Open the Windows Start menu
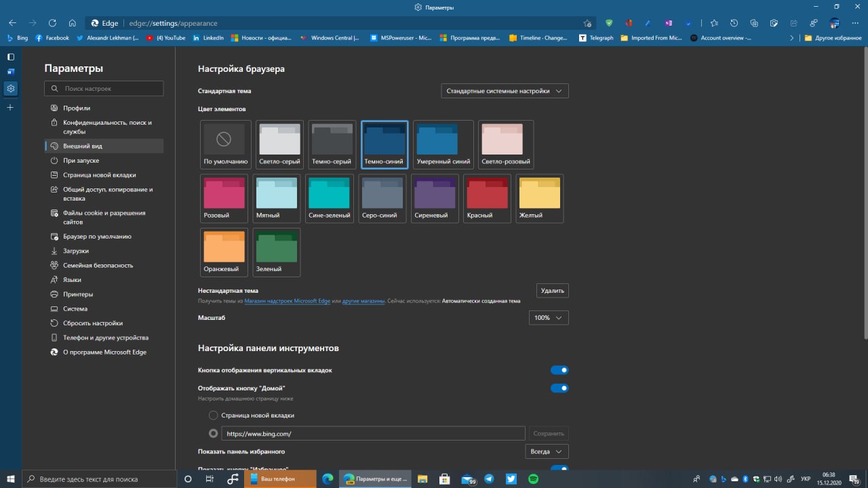 click(x=11, y=479)
